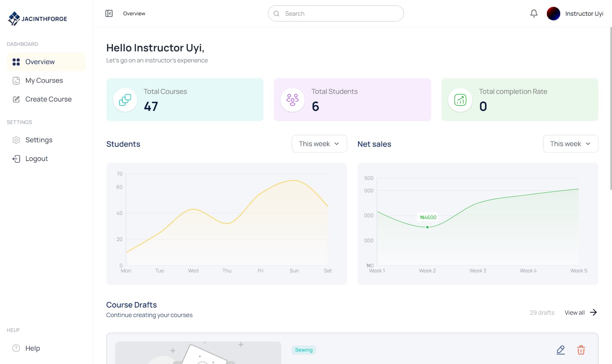Click the Sewing draft thumbnail image
Image resolution: width=612 pixels, height=364 pixels.
point(198,353)
